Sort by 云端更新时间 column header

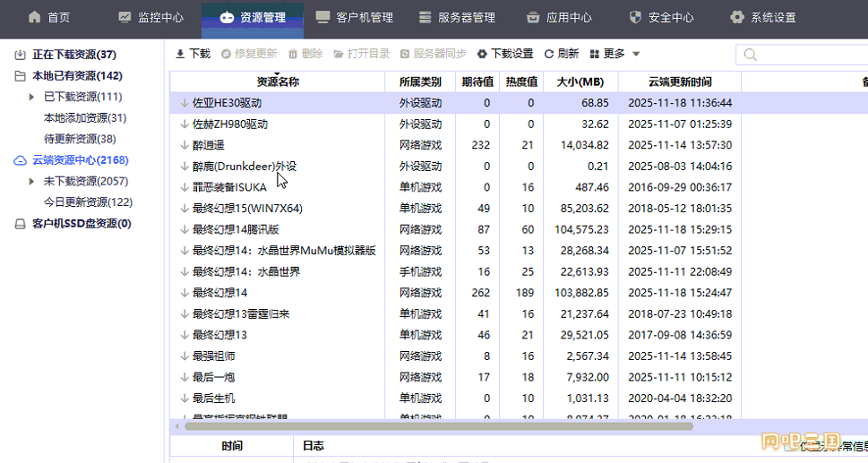tap(679, 81)
